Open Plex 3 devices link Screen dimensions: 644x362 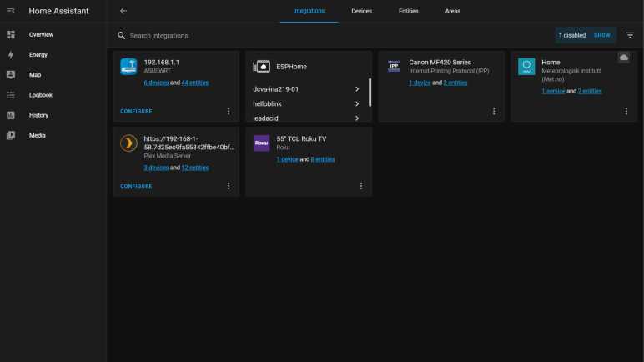(156, 168)
